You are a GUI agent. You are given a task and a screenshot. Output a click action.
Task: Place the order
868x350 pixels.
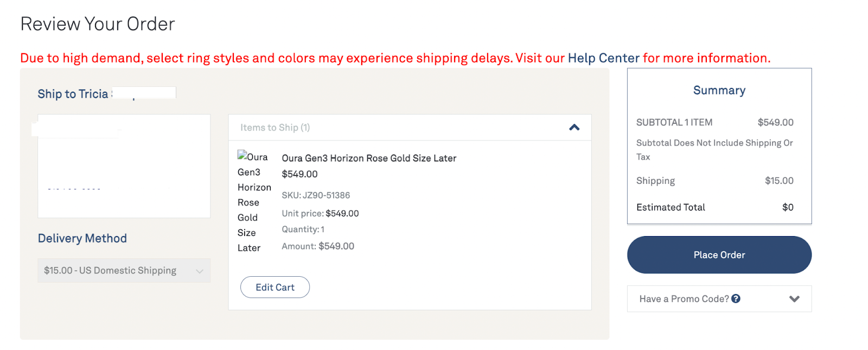click(719, 254)
